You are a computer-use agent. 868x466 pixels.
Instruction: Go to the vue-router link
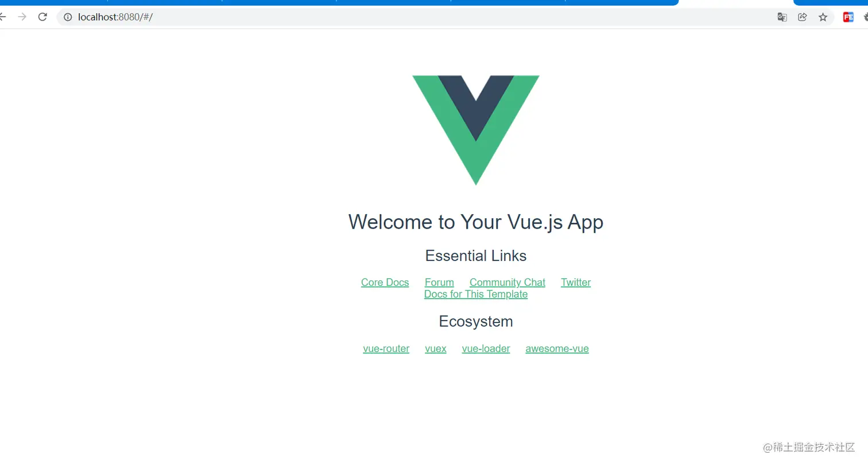coord(386,348)
